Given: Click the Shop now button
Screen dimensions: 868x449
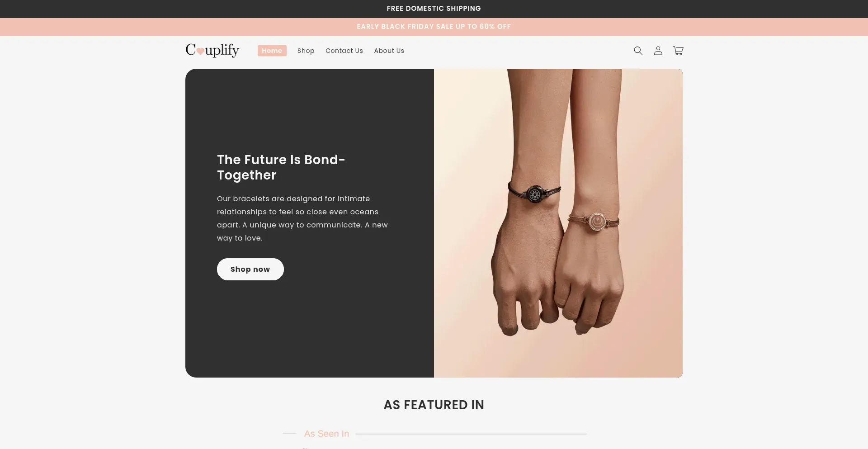Looking at the screenshot, I should pos(250,269).
